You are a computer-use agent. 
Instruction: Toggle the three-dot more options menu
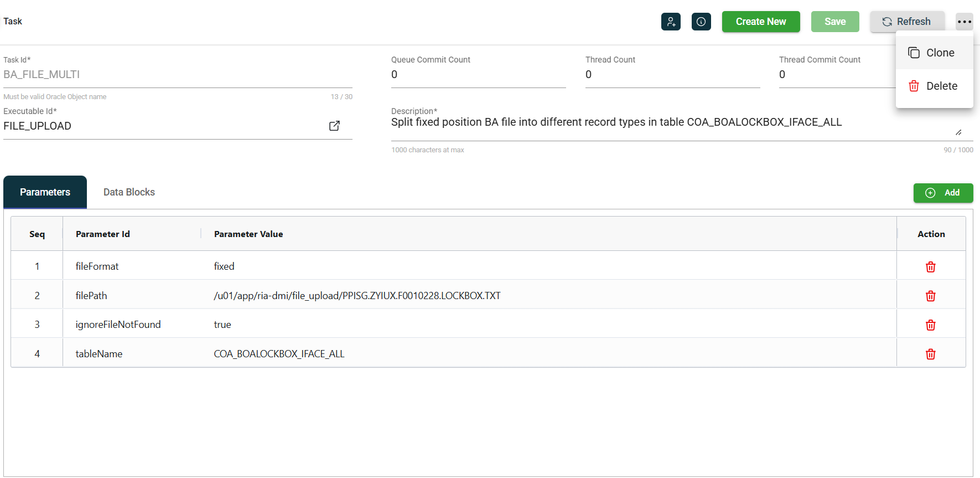pyautogui.click(x=964, y=22)
